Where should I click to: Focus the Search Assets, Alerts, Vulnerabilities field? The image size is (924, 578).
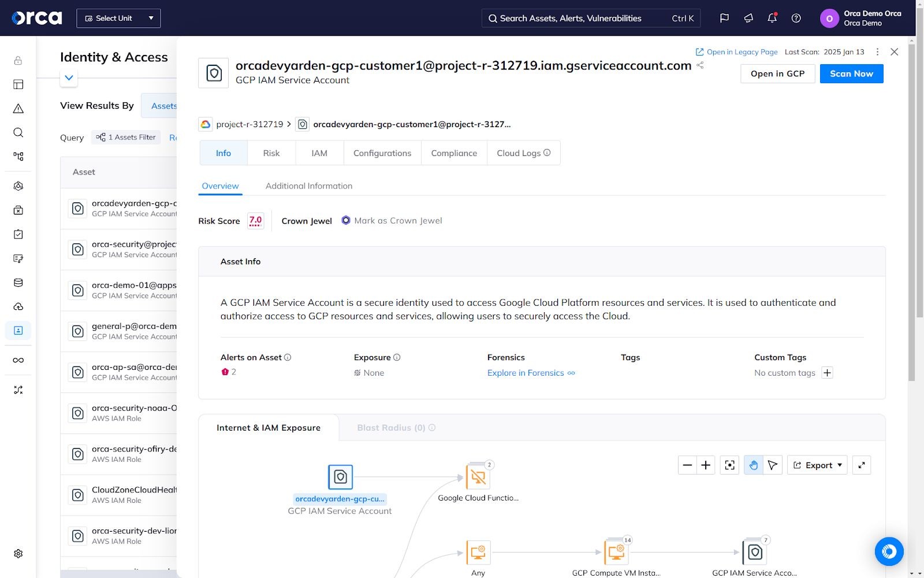click(x=591, y=18)
